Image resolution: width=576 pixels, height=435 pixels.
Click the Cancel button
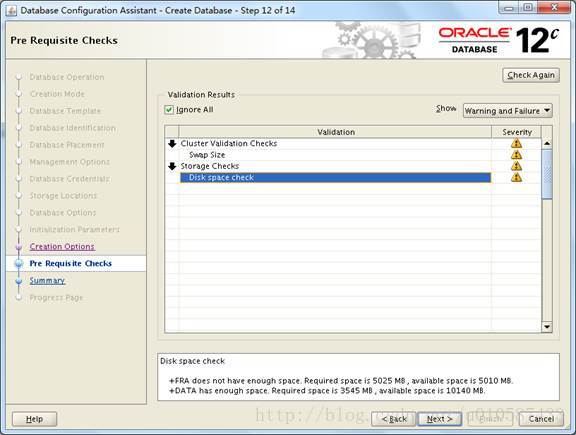point(541,419)
